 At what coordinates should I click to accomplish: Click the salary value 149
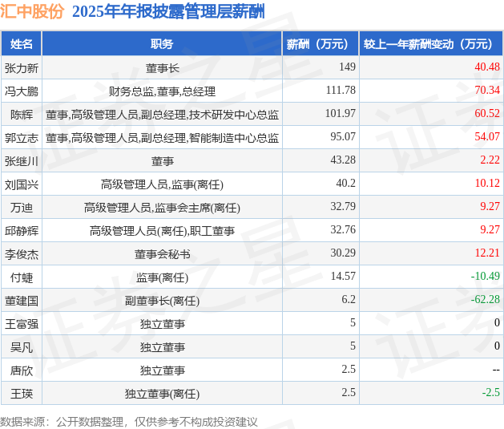(x=347, y=67)
